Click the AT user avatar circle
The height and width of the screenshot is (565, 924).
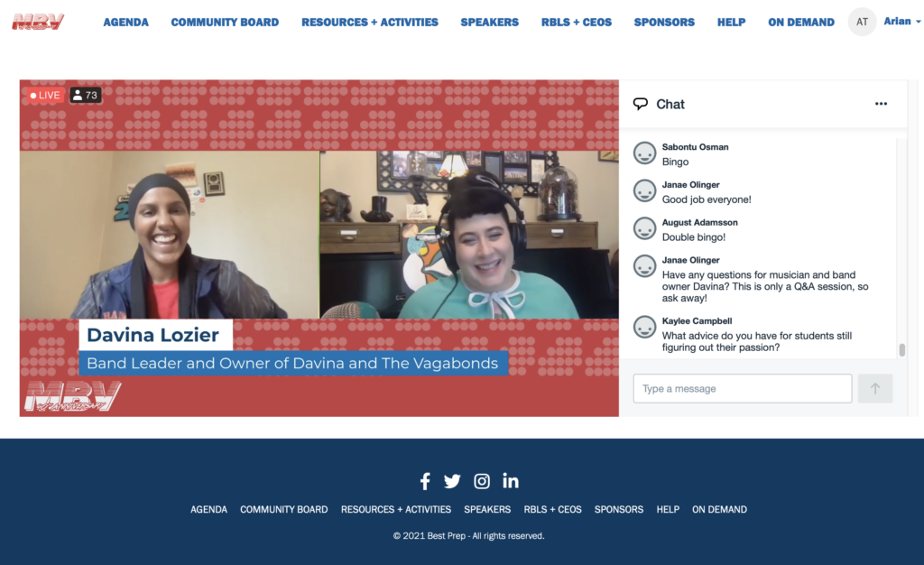(862, 22)
